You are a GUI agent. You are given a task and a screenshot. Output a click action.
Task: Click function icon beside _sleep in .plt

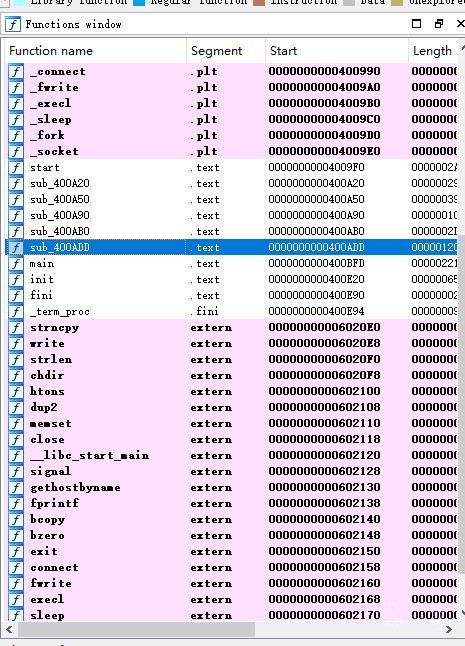click(16, 119)
